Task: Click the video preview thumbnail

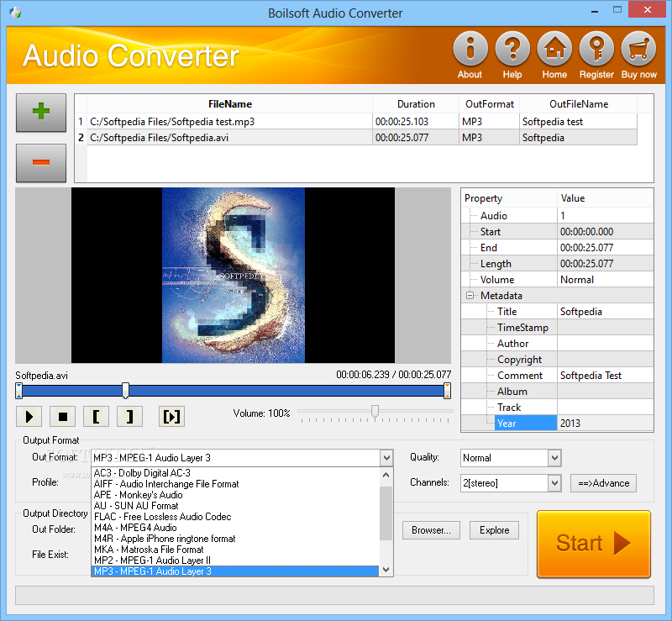Action: click(x=234, y=276)
